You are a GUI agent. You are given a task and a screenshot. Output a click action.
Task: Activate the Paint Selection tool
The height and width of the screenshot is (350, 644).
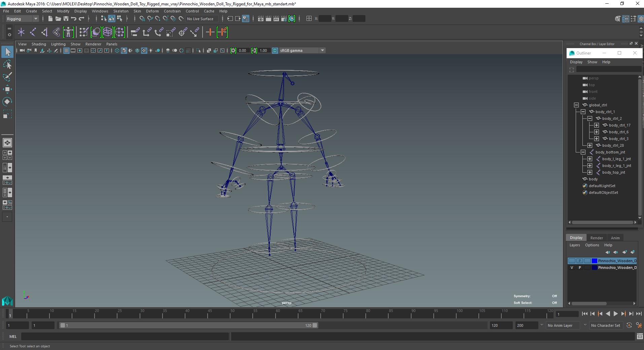pyautogui.click(x=7, y=76)
